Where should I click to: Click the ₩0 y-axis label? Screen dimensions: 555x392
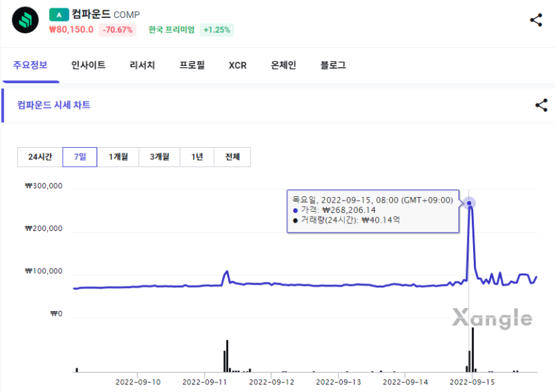56,314
